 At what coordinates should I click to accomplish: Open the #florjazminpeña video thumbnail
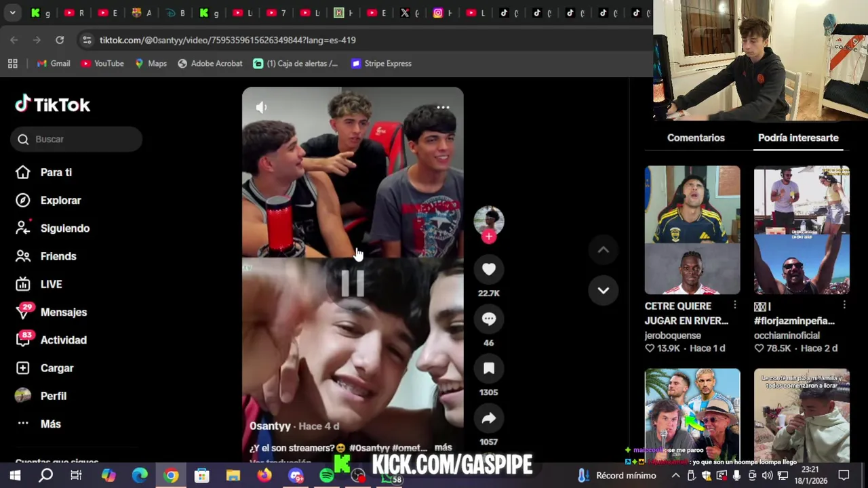pos(802,230)
